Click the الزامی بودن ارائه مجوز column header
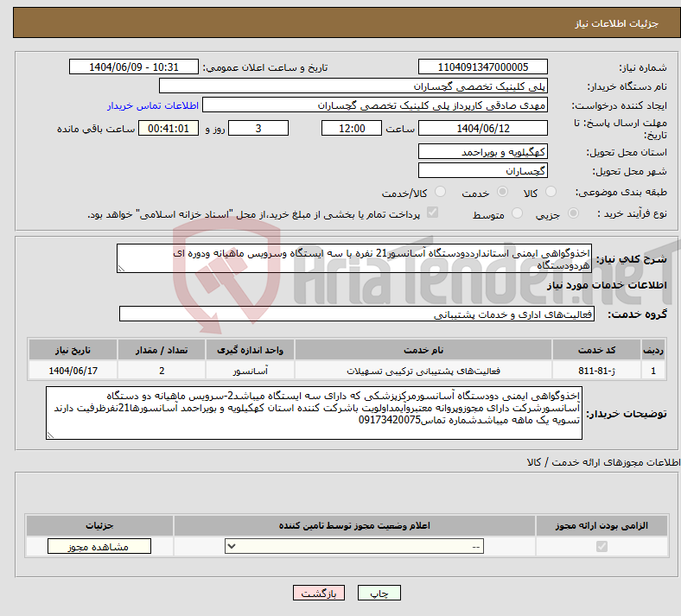Image resolution: width=681 pixels, height=616 pixels. tap(601, 525)
